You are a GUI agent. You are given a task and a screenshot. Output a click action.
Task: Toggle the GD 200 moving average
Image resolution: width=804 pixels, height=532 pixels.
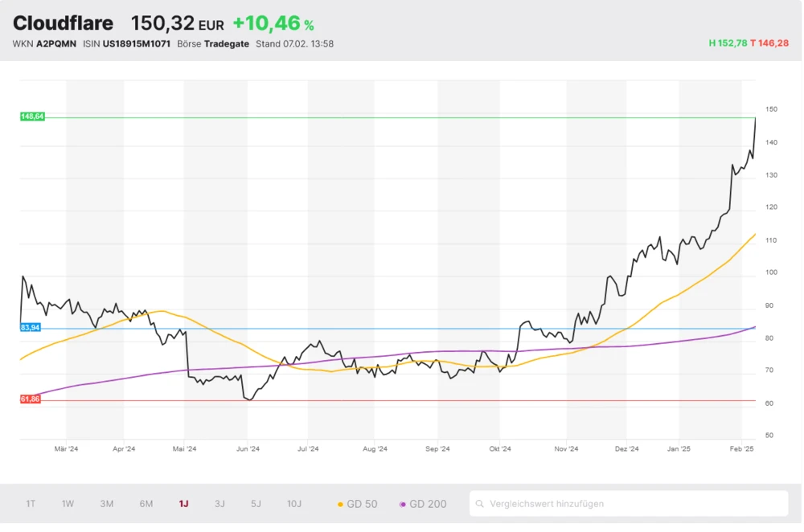(423, 504)
